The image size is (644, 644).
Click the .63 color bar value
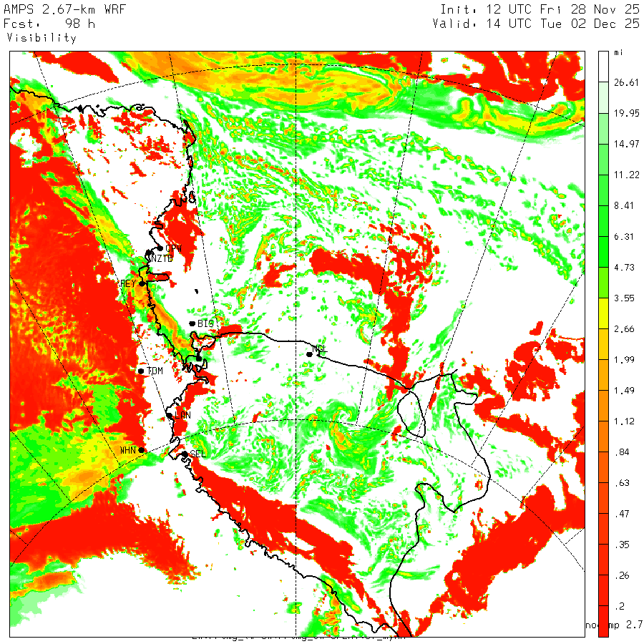click(x=622, y=483)
